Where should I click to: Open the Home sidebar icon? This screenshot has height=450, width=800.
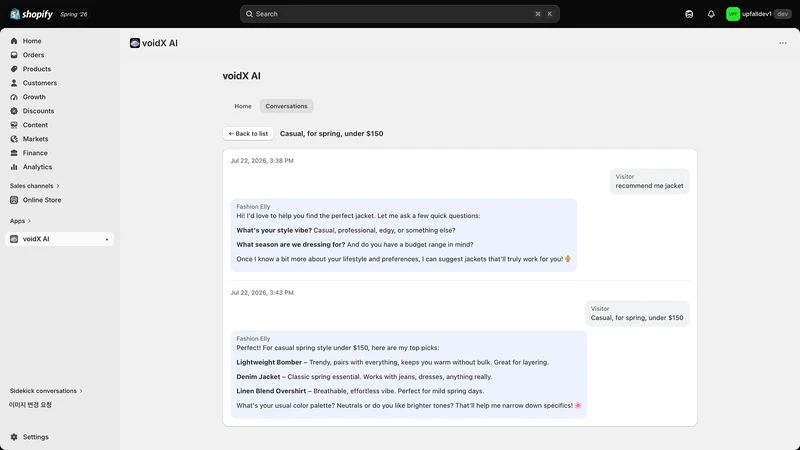point(14,41)
